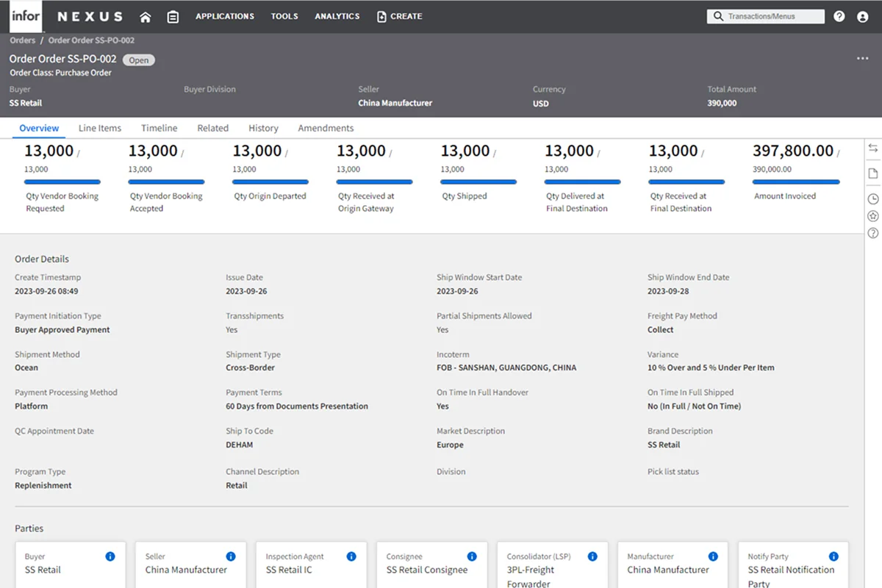Click the Order Order SS-PO-002 breadcrumb

coord(91,40)
